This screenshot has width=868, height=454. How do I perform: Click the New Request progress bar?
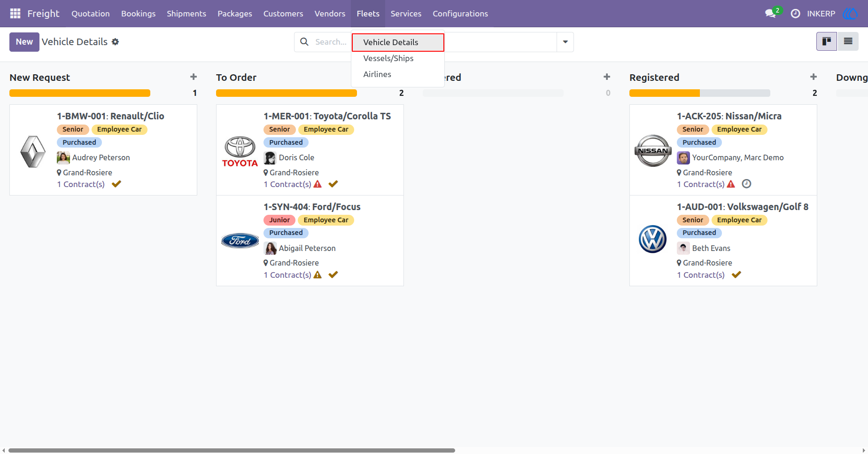(80, 93)
